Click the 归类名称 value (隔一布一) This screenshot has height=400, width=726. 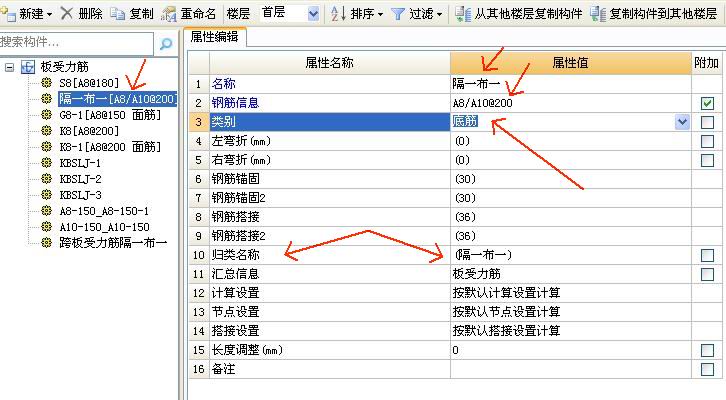[570, 255]
